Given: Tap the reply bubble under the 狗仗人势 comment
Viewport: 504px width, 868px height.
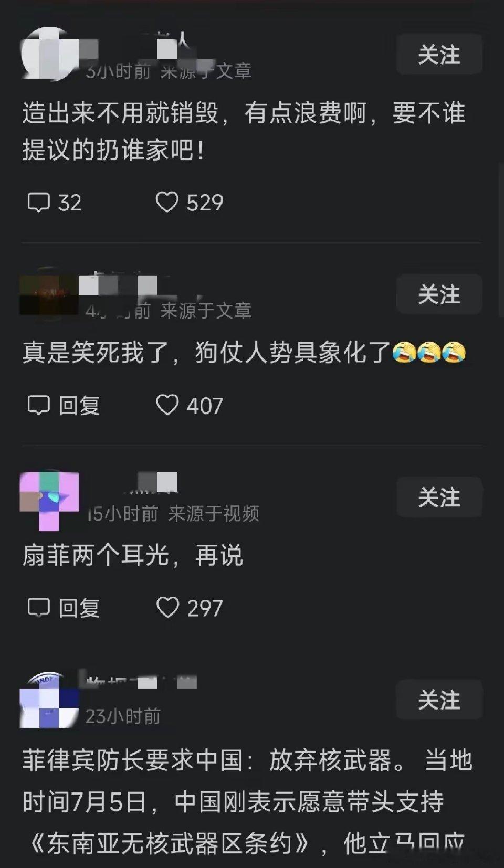Looking at the screenshot, I should click(x=38, y=405).
